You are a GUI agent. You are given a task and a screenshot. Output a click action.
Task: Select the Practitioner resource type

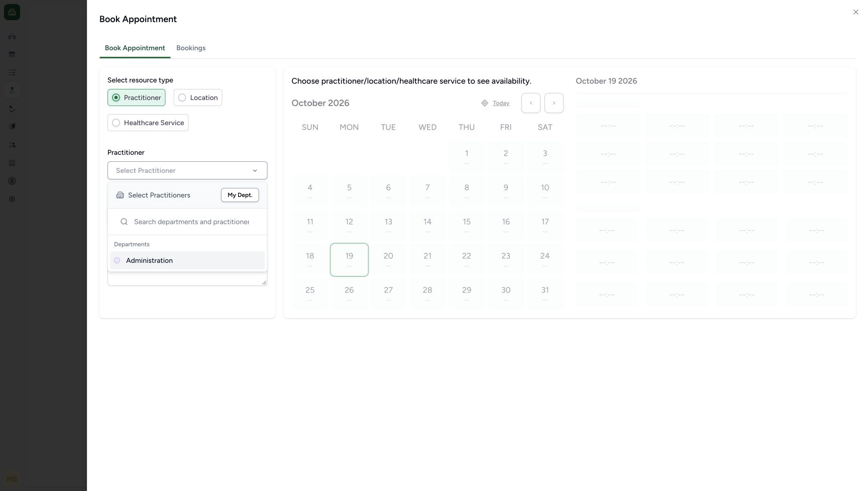136,97
